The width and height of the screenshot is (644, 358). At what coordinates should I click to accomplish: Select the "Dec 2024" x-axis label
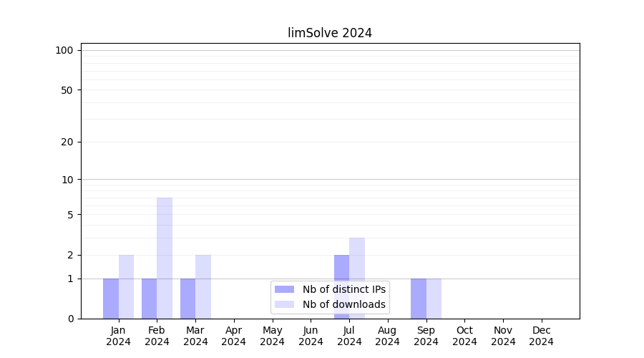point(542,336)
